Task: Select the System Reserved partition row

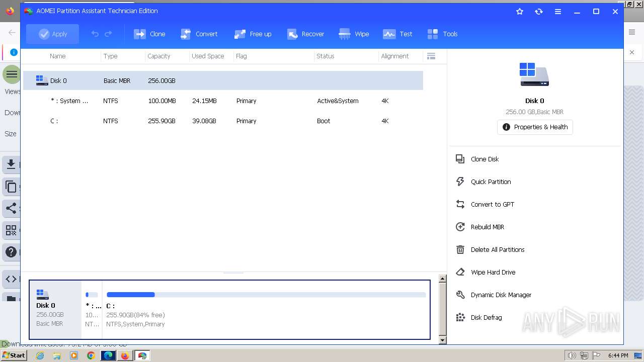Action: click(x=223, y=101)
